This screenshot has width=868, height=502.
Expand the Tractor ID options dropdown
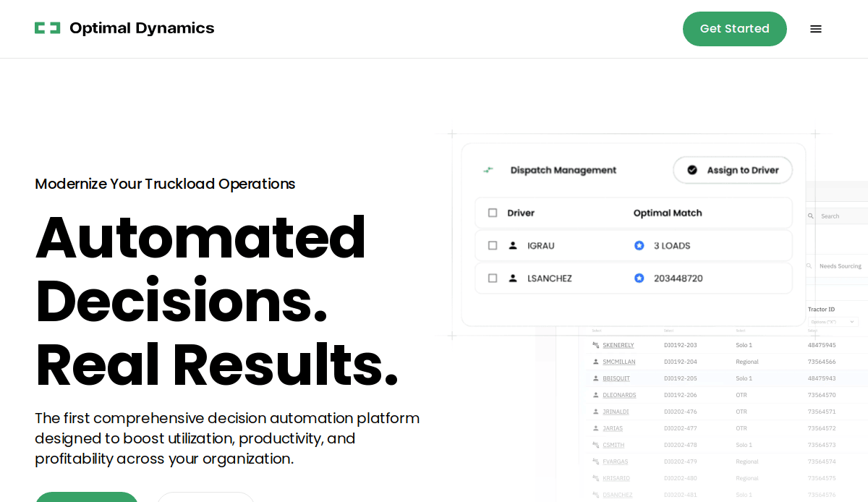833,321
